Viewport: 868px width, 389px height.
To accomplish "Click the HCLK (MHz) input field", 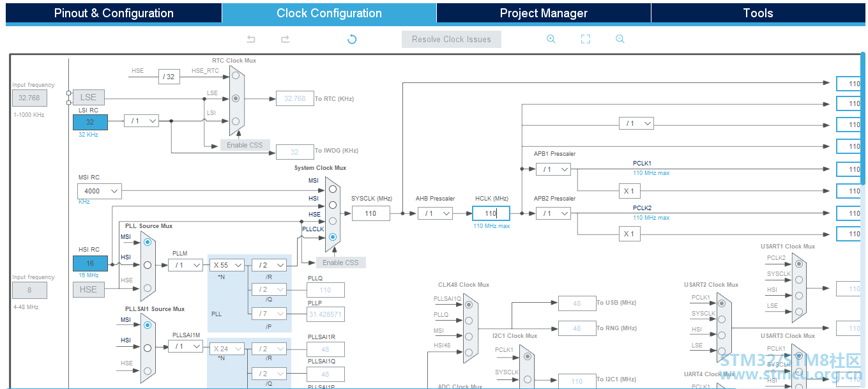I will click(x=491, y=213).
